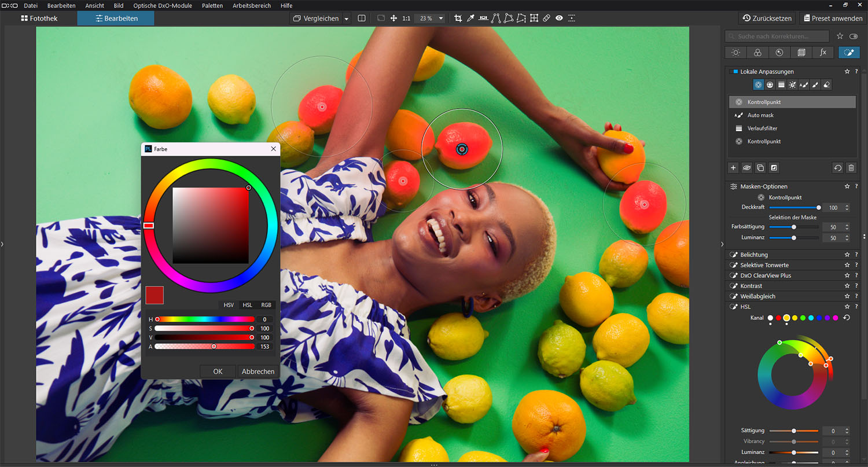Expand the Belichtung panel
This screenshot has width=868, height=467.
point(754,255)
